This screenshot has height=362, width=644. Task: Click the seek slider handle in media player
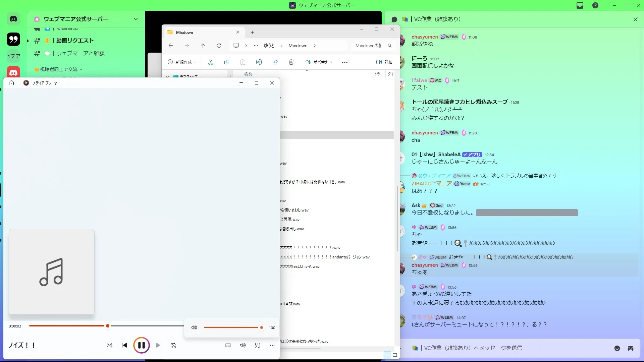point(108,326)
